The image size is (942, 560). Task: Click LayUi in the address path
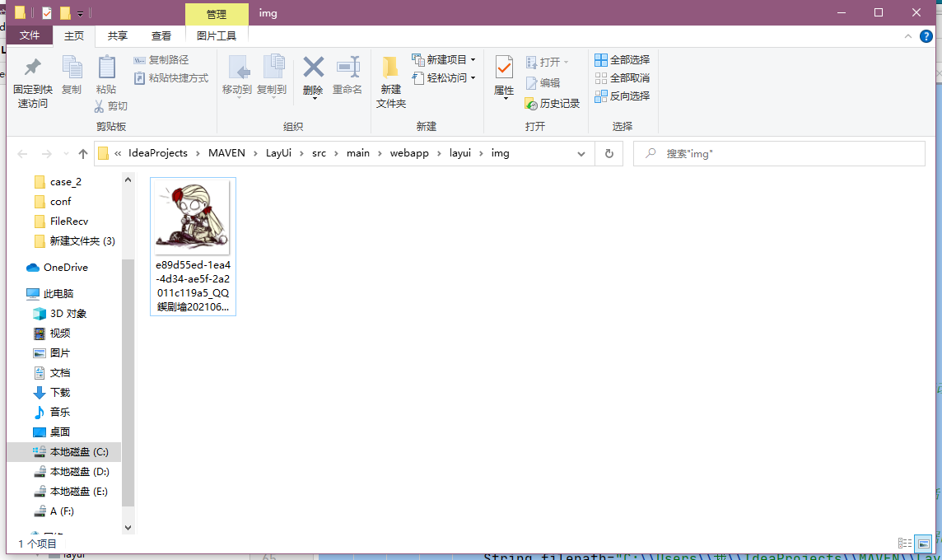[x=279, y=153]
